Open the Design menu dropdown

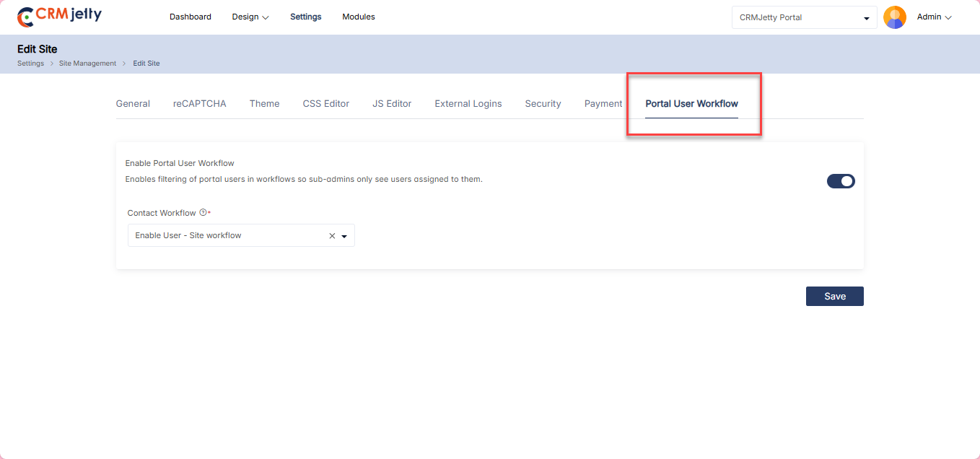(250, 17)
